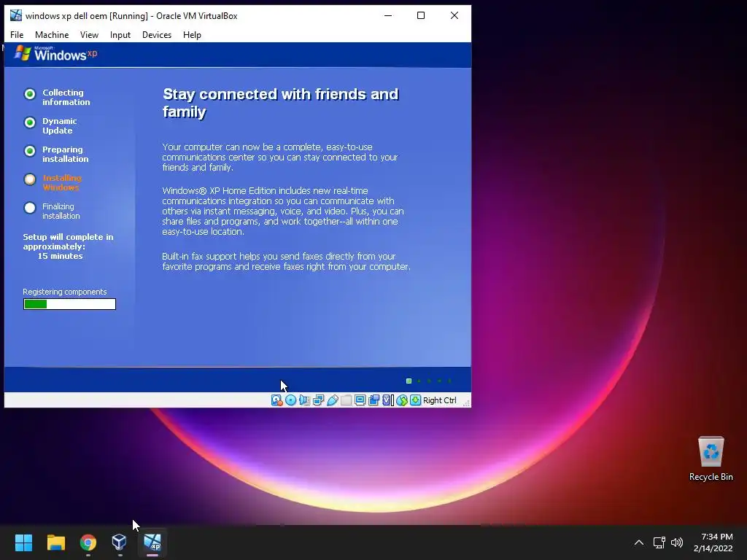747x560 pixels.
Task: Click the recording status icon
Action: tap(374, 400)
